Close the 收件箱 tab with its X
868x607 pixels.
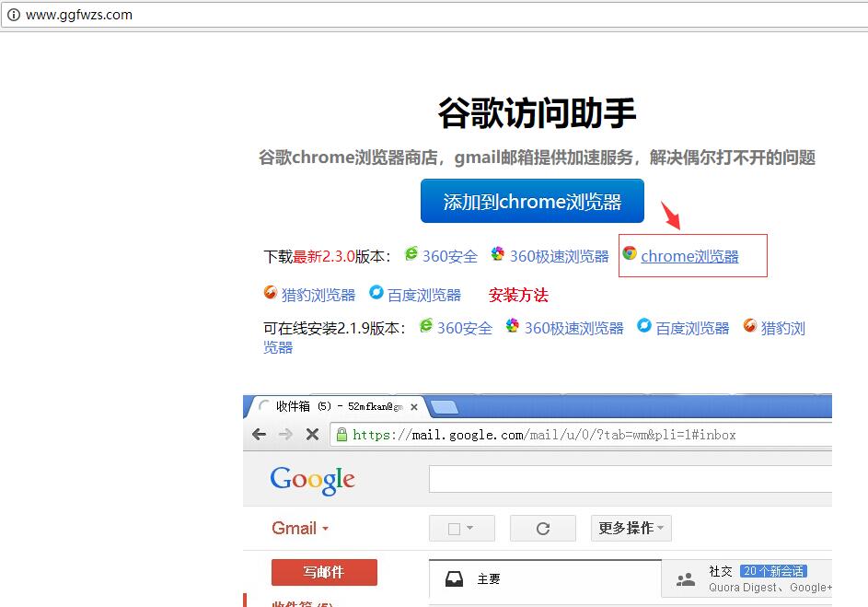(414, 407)
